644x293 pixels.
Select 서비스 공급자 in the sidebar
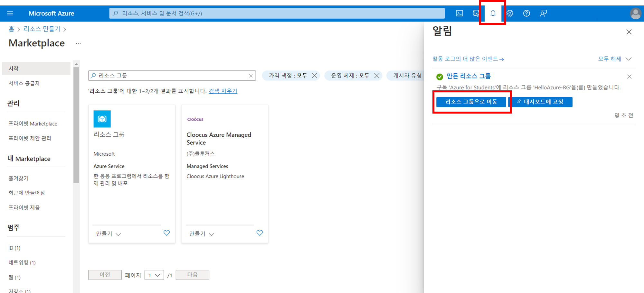(x=24, y=83)
